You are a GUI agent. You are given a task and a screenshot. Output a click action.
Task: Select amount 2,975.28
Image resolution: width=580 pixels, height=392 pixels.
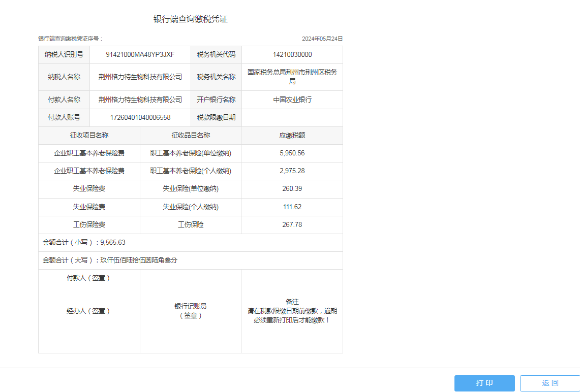coord(292,171)
